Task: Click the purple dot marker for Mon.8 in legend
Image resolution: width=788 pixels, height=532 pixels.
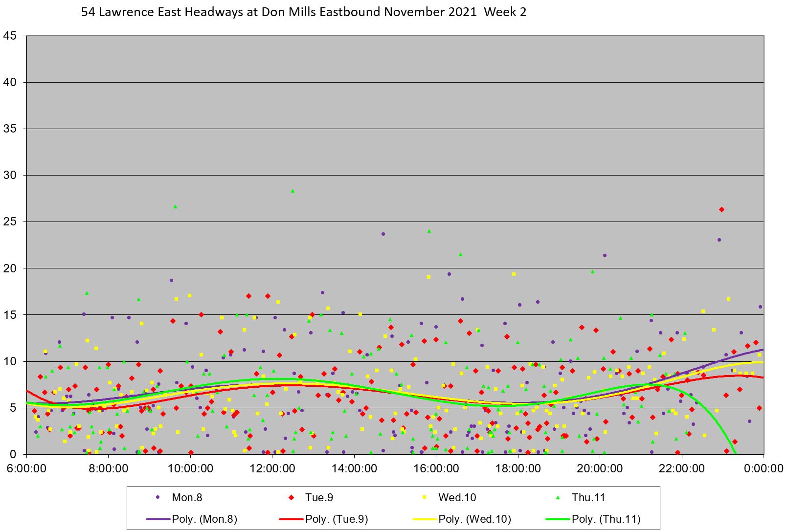Action: 158,498
